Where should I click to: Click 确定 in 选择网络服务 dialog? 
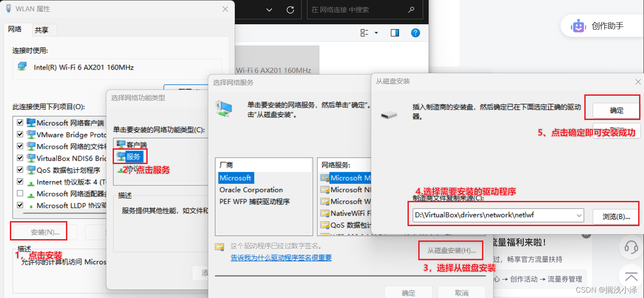[408, 293]
